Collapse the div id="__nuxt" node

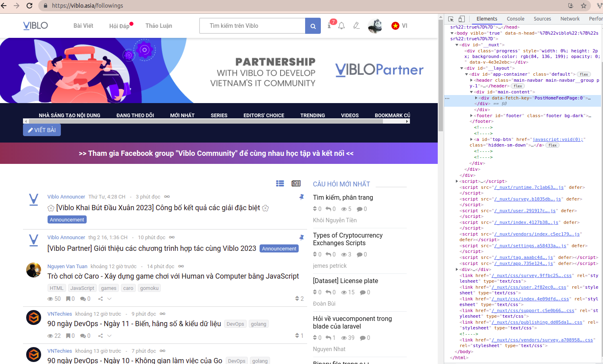[457, 45]
